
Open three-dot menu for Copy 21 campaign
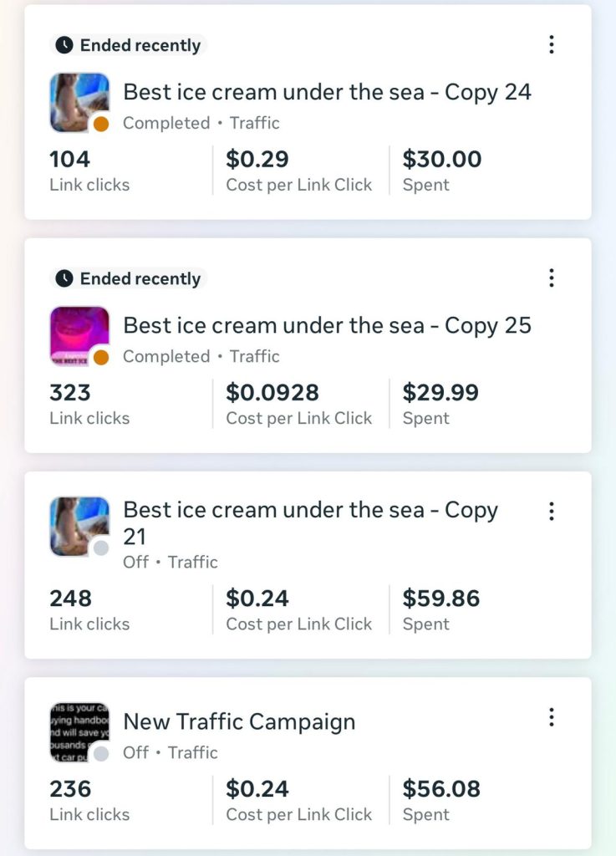[551, 511]
